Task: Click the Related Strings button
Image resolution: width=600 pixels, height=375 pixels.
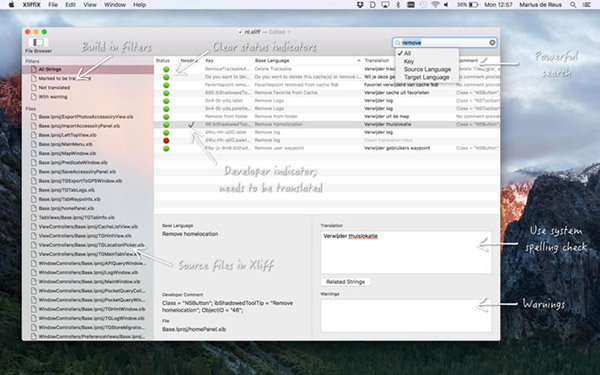Action: click(345, 282)
